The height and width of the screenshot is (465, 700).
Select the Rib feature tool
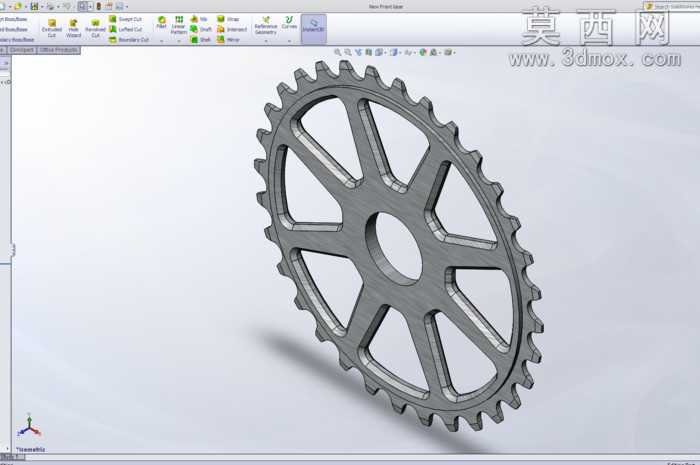(x=199, y=19)
